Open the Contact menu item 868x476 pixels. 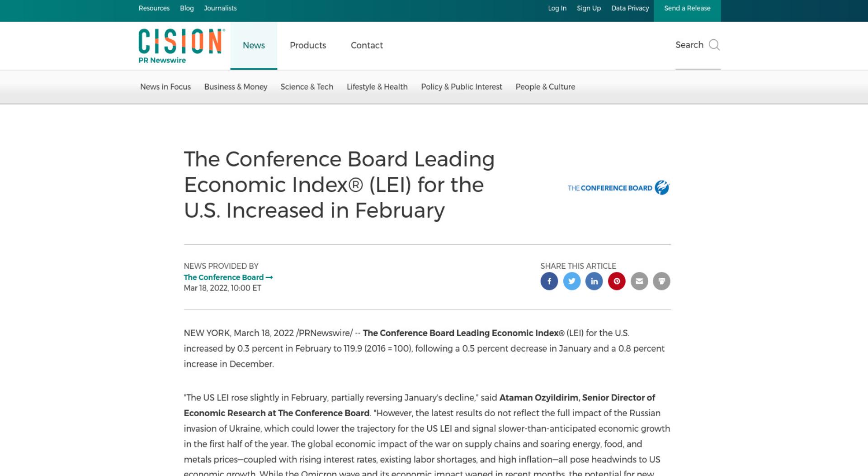pos(367,45)
